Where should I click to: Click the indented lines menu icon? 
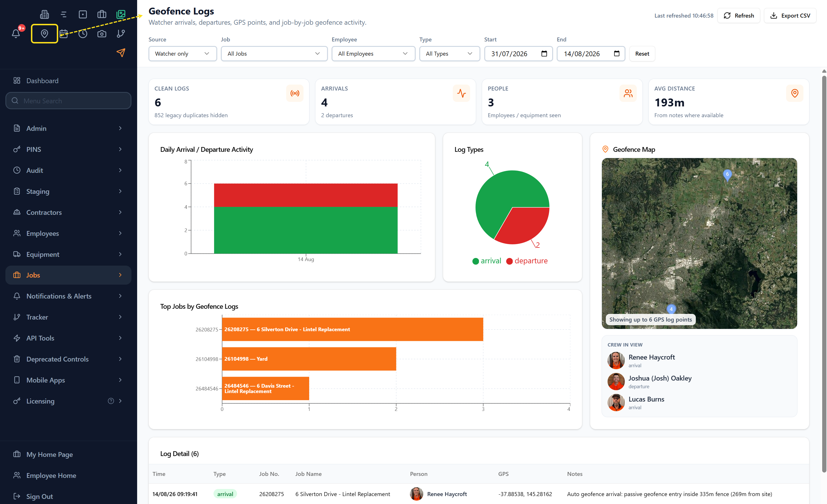click(x=64, y=14)
